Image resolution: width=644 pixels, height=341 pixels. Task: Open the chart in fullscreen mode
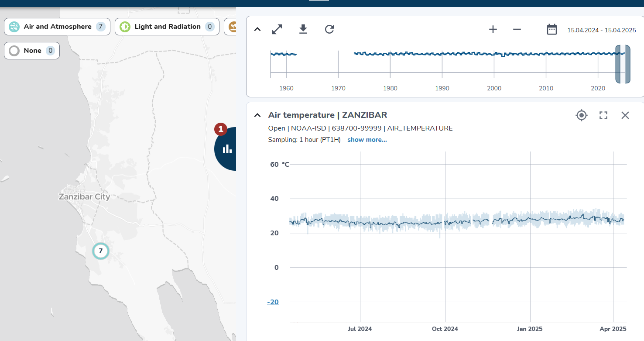coord(603,115)
